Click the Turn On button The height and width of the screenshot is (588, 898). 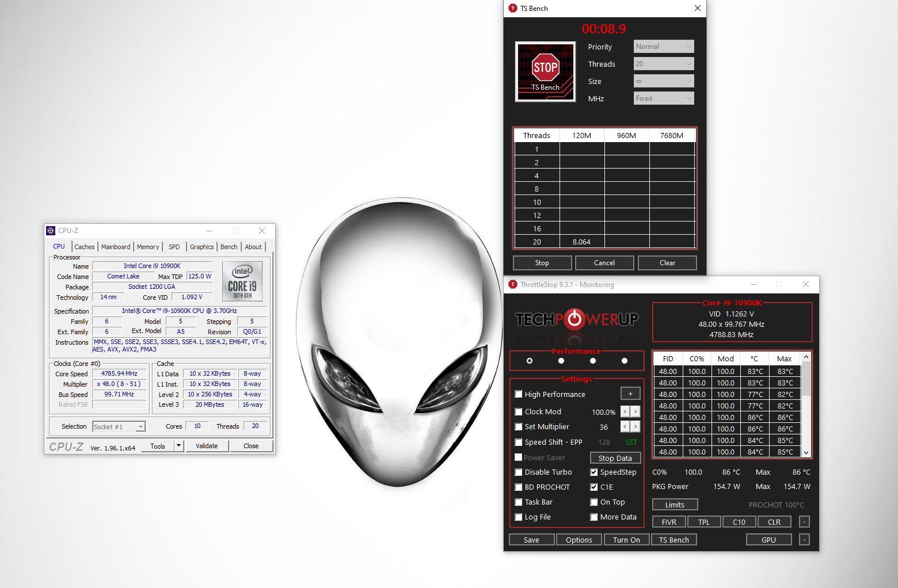coord(626,540)
